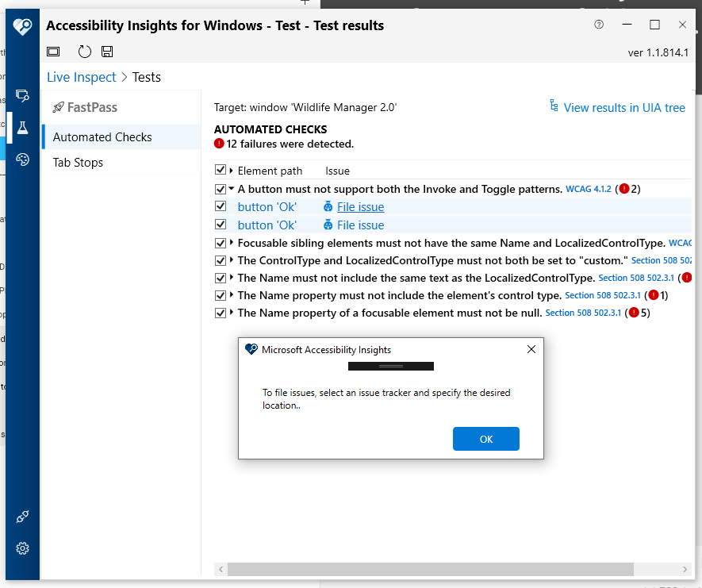Uncheck the Invoke and Toggle patterns rule checkbox
The width and height of the screenshot is (702, 588).
pyautogui.click(x=220, y=189)
